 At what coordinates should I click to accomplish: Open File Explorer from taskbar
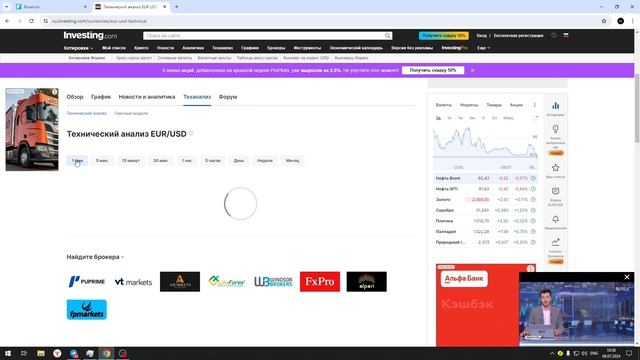point(41,353)
